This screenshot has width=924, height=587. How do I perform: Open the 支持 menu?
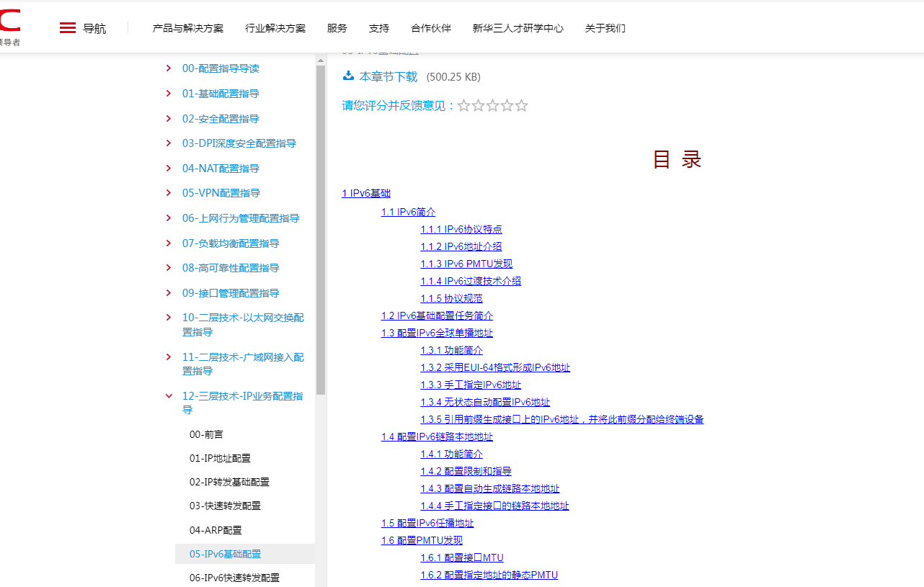click(379, 28)
